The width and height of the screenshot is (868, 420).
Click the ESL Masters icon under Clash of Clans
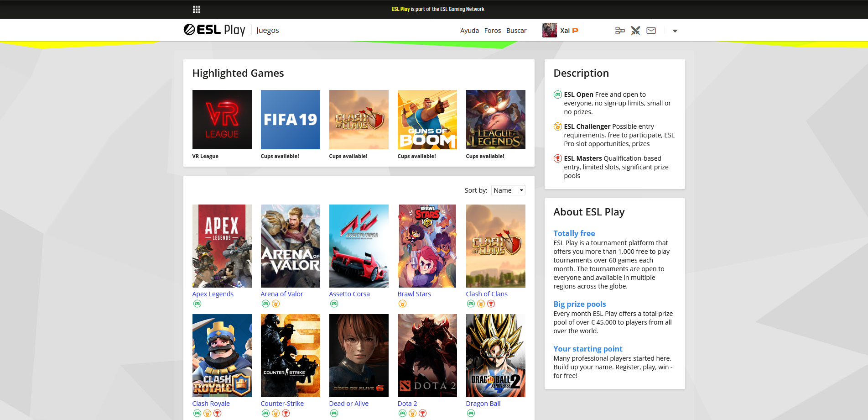click(x=491, y=304)
